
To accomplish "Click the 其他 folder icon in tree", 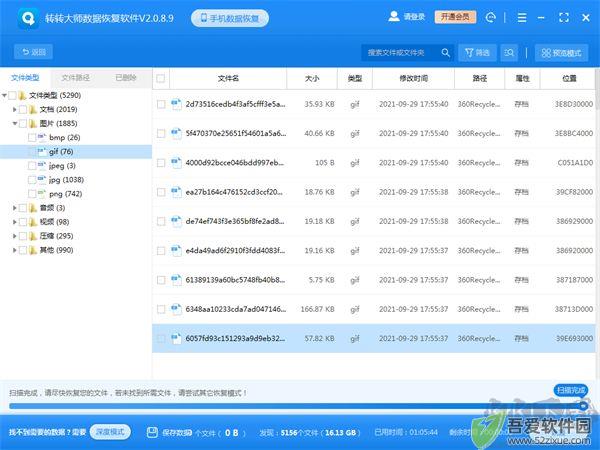I will pos(33,250).
